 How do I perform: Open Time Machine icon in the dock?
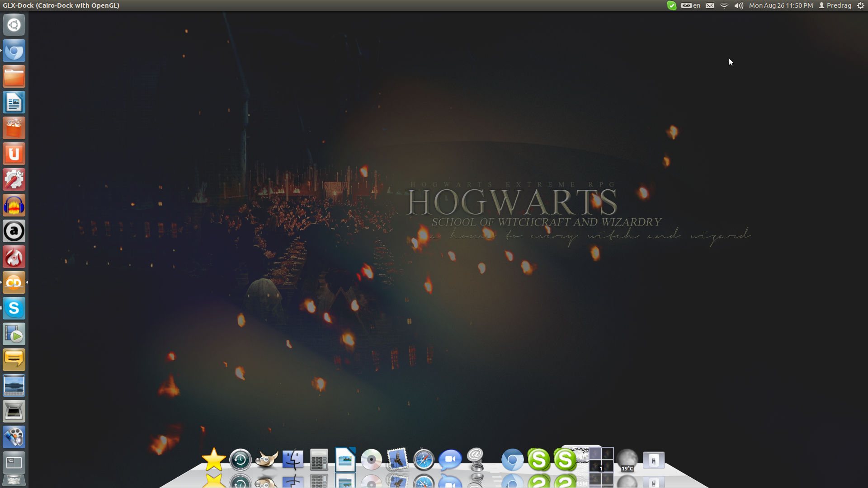240,460
